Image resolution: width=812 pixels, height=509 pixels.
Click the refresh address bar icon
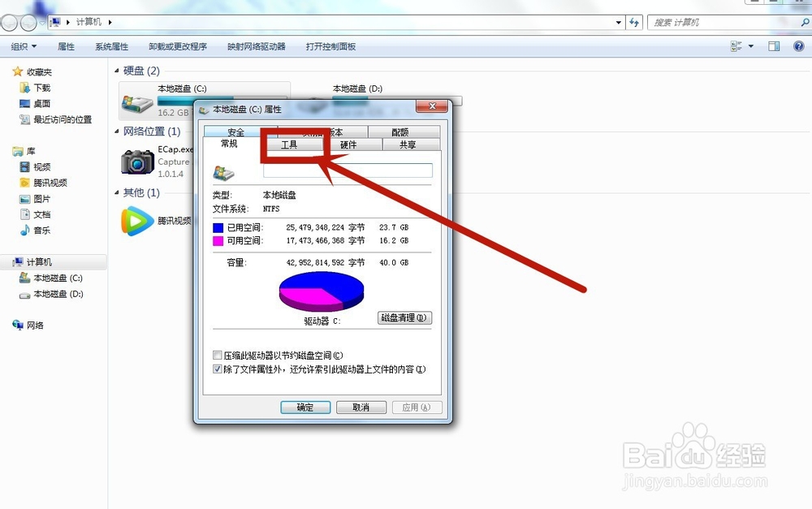pos(634,22)
